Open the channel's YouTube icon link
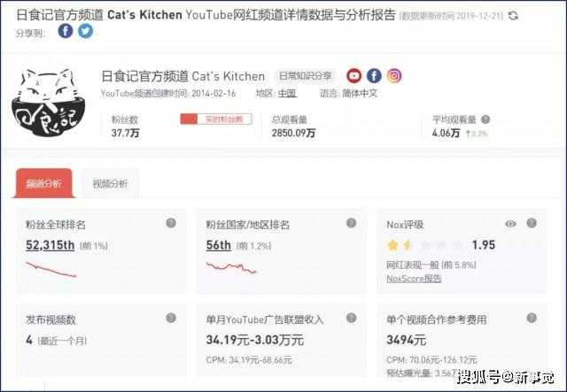This screenshot has width=567, height=392. 353,76
